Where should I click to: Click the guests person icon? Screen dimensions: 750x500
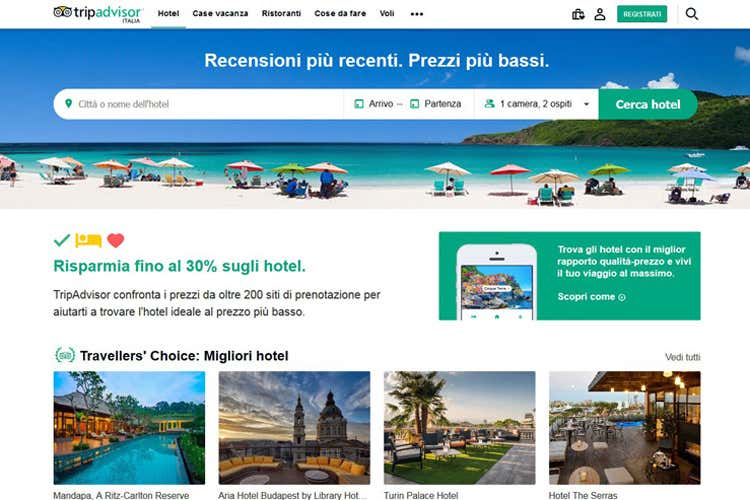pos(489,103)
